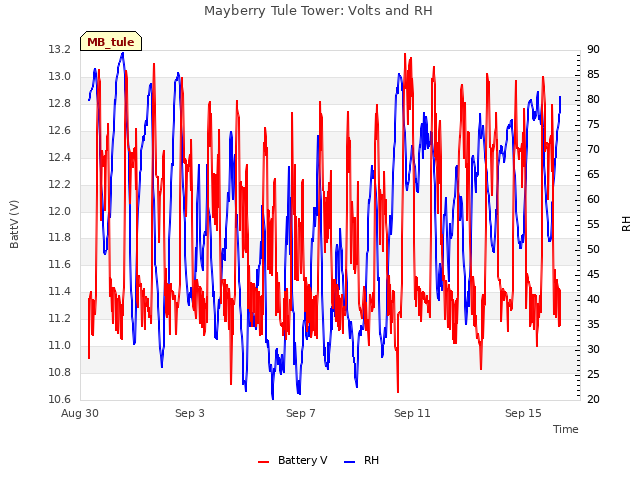Click the 11.2 left axis value
The height and width of the screenshot is (480, 640).
pyautogui.click(x=60, y=318)
